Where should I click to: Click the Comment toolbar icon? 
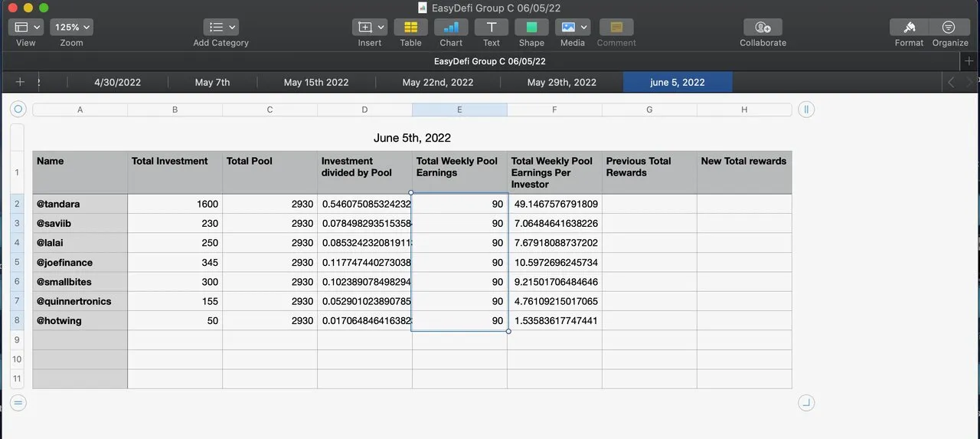click(616, 27)
